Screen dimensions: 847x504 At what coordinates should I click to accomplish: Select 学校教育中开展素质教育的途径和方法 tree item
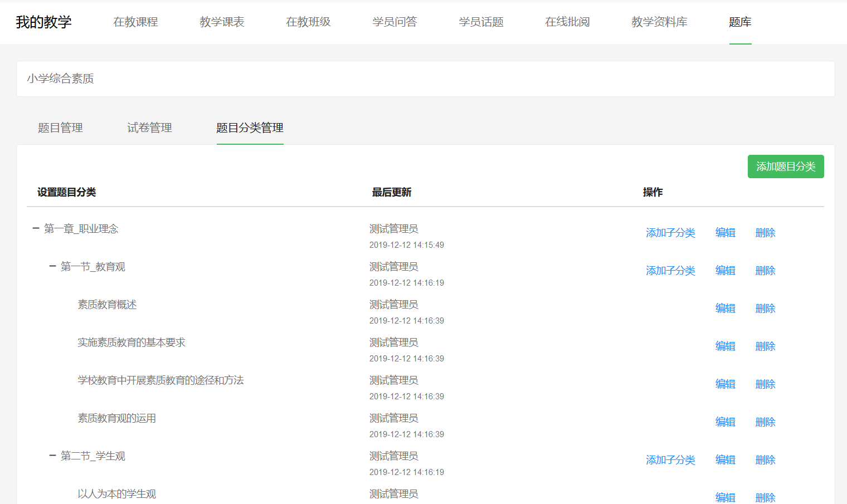click(x=160, y=380)
